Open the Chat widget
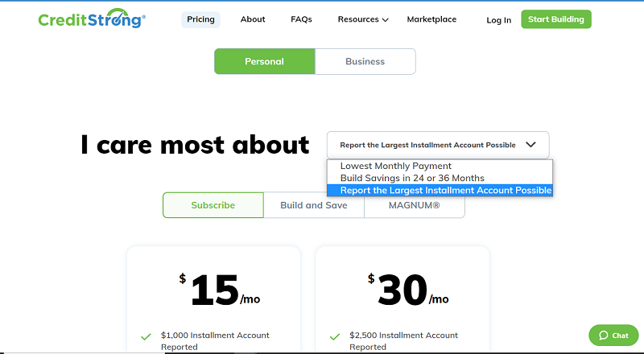Screen dimensions: 644x354 (613, 335)
